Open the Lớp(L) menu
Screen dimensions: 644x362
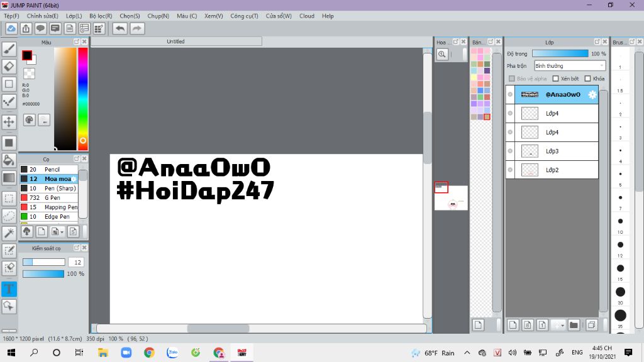pyautogui.click(x=74, y=16)
